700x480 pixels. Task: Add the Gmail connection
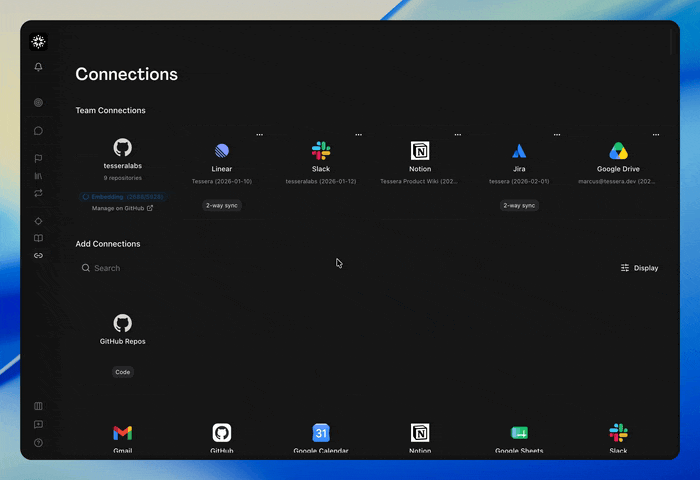(x=123, y=438)
